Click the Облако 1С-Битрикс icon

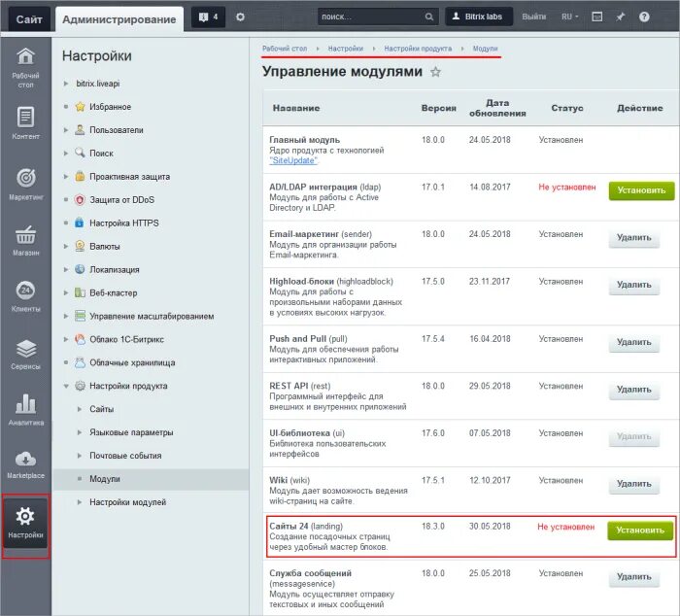point(80,339)
